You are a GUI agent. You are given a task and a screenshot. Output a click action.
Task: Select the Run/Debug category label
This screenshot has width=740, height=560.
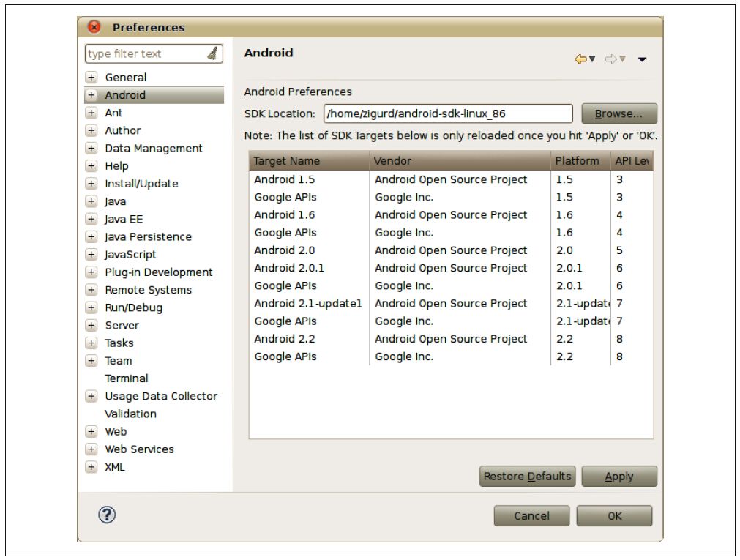point(133,307)
